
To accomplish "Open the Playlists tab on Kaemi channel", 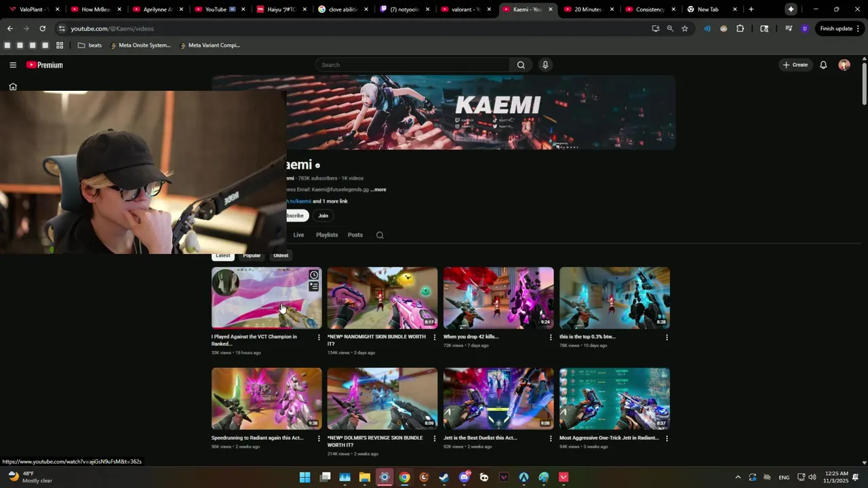I will tap(327, 235).
